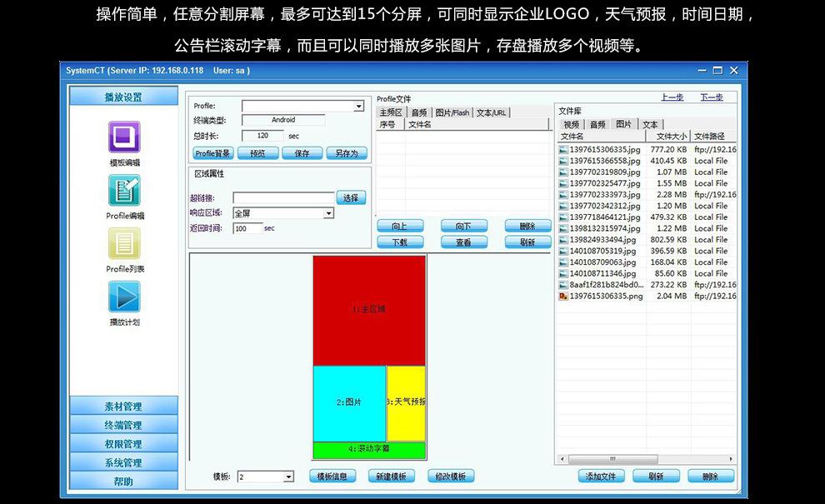Image resolution: width=825 pixels, height=504 pixels.
Task: Select the 图片 tab in 文件库
Action: tap(623, 124)
